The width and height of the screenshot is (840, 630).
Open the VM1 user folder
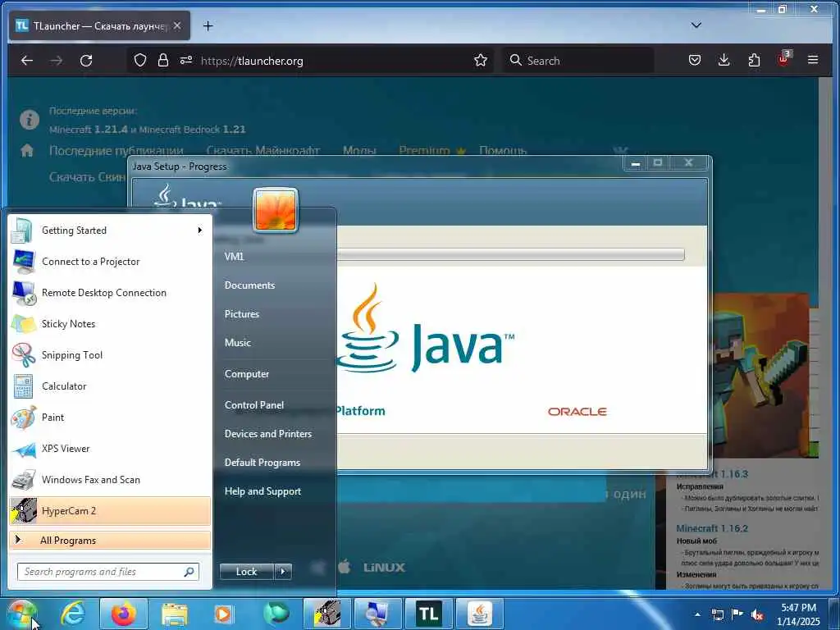click(x=234, y=257)
